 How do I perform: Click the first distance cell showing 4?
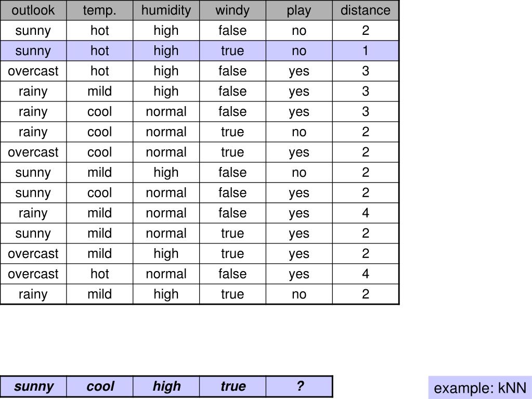(x=366, y=213)
